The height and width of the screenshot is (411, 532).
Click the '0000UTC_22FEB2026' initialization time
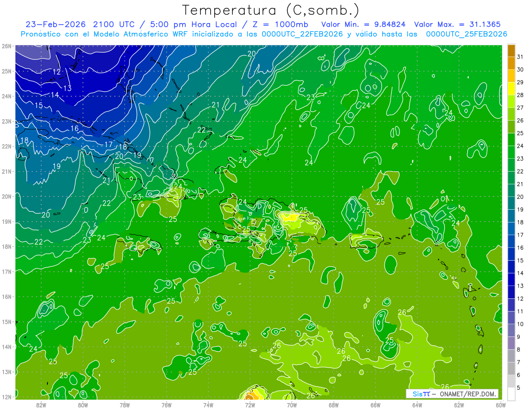click(x=302, y=34)
